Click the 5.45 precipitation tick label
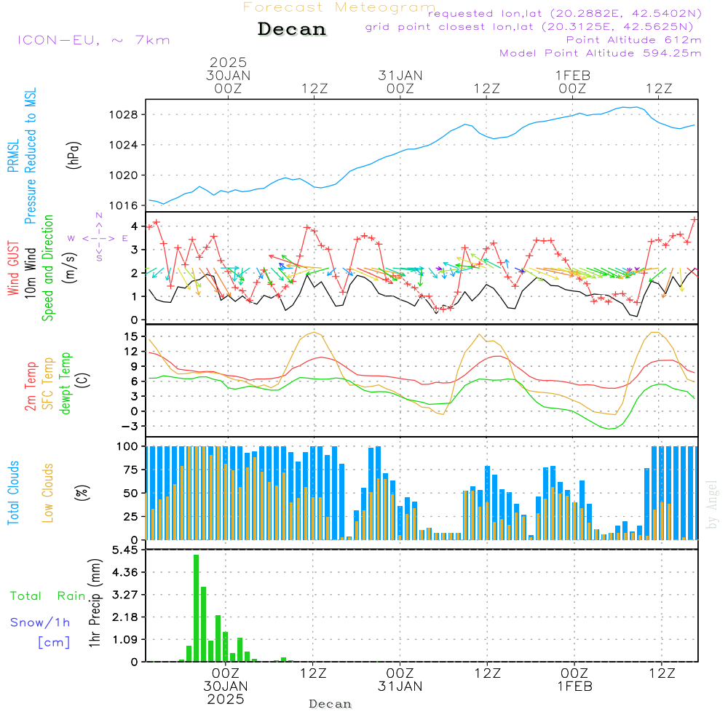Viewport: 728px width, 728px height. tap(125, 550)
